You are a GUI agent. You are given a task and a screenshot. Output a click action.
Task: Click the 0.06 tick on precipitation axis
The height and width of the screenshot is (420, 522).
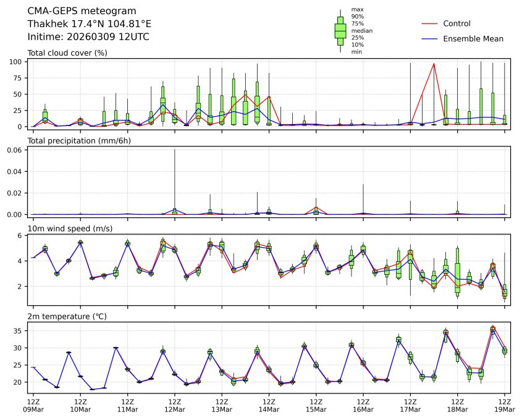[14, 150]
